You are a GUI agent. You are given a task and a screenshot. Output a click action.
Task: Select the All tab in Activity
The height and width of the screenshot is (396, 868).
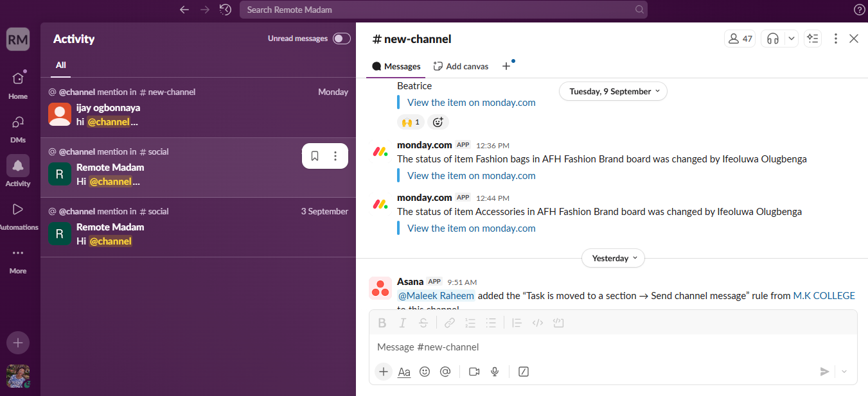pyautogui.click(x=61, y=65)
